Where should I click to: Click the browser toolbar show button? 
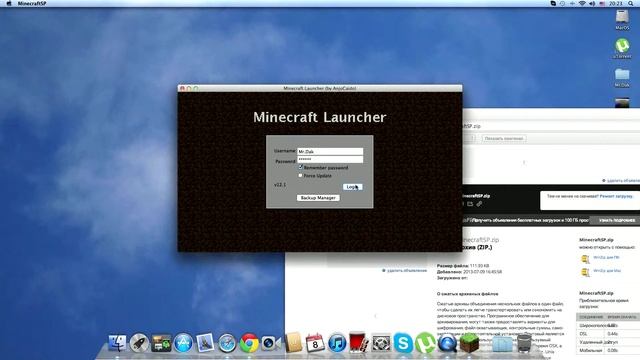point(504,138)
